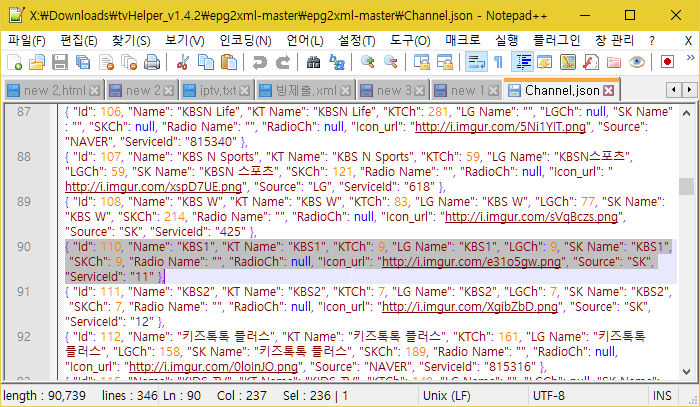Open the imgur link XgibZbD.png on line 91
Image resolution: width=700 pixels, height=407 pixels.
tap(470, 307)
